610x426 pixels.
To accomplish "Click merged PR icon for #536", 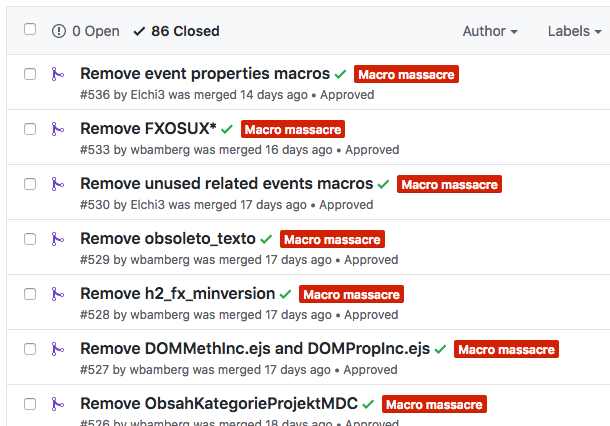I will [x=58, y=74].
